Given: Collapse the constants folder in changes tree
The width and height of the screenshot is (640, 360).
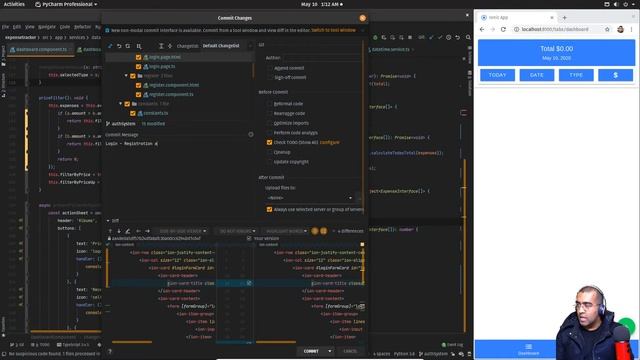Looking at the screenshot, I should pyautogui.click(x=120, y=104).
